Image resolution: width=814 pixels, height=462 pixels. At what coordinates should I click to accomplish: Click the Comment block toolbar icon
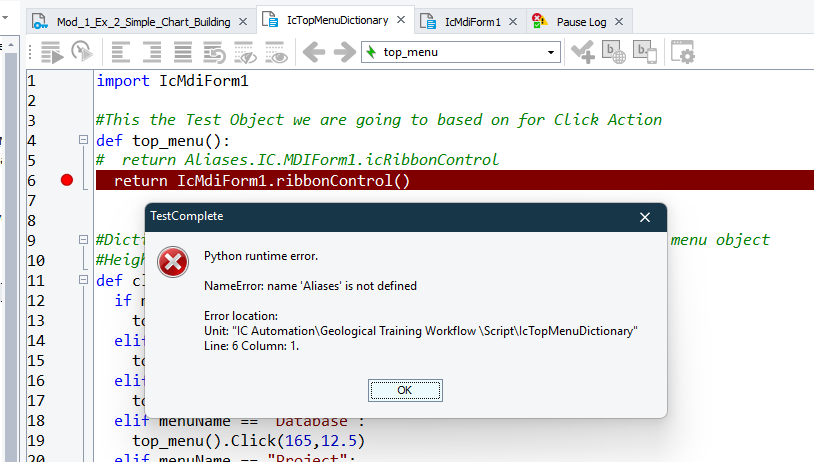tap(183, 52)
